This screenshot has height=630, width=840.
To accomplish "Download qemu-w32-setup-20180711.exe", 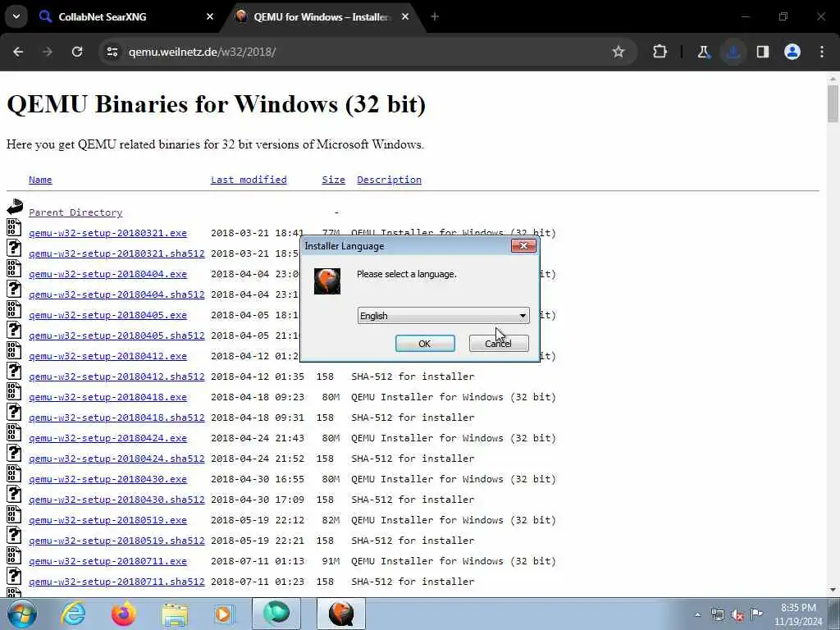I will click(x=107, y=561).
